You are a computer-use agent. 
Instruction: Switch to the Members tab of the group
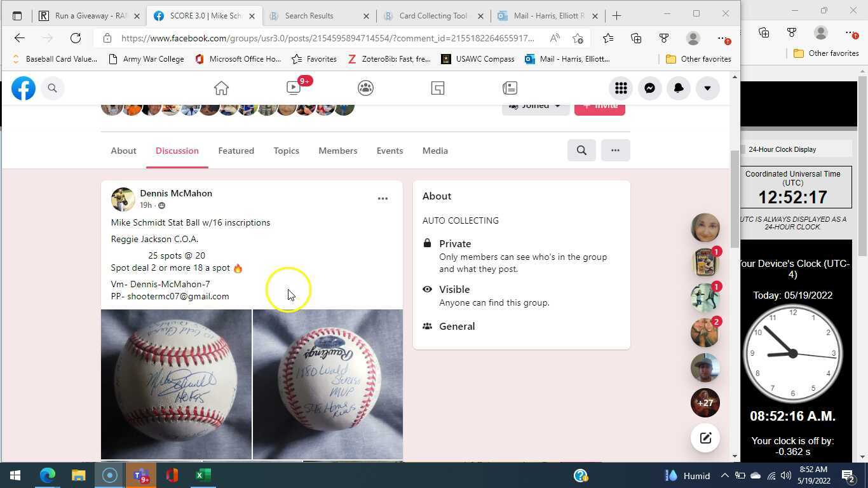pyautogui.click(x=337, y=151)
